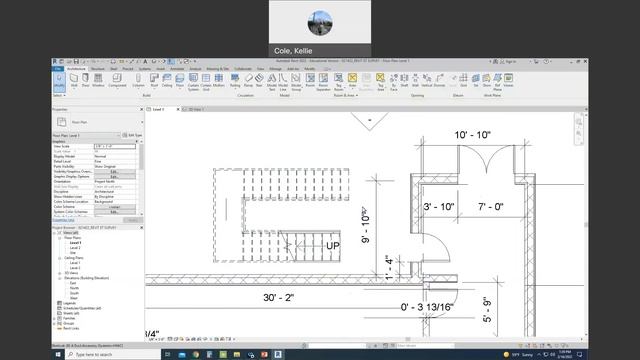This screenshot has height=360, width=640.
Task: Open the Floor Plan: Level 1 instance dropdown
Action: [x=87, y=136]
